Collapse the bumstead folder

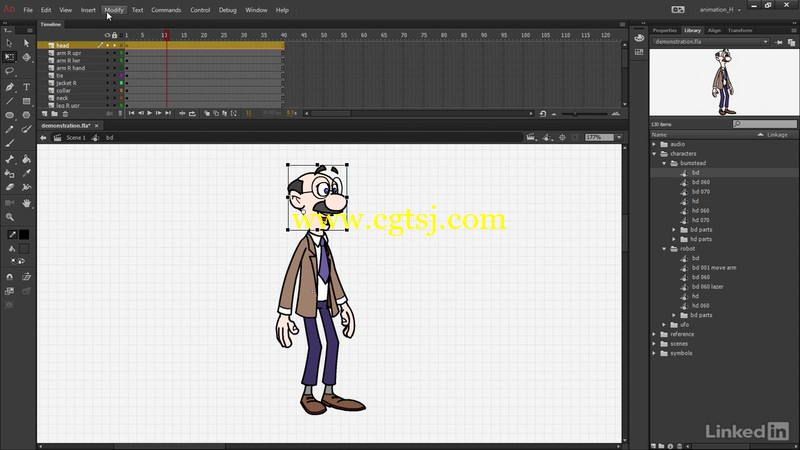664,163
